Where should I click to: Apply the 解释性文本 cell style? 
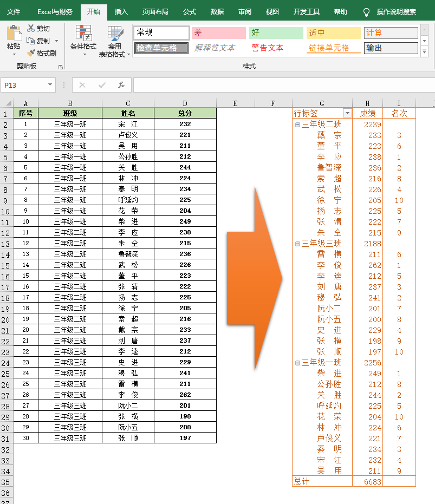point(219,48)
